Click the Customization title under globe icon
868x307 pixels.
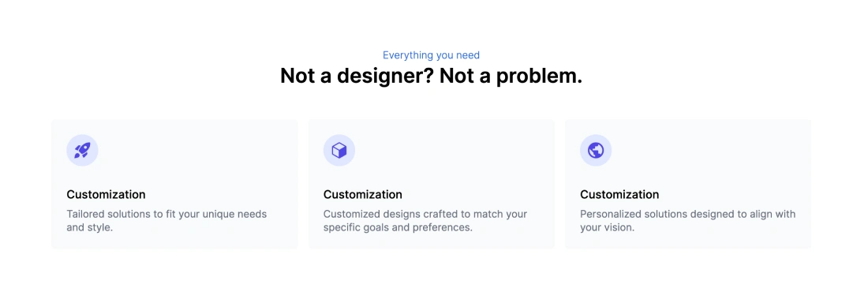click(619, 195)
